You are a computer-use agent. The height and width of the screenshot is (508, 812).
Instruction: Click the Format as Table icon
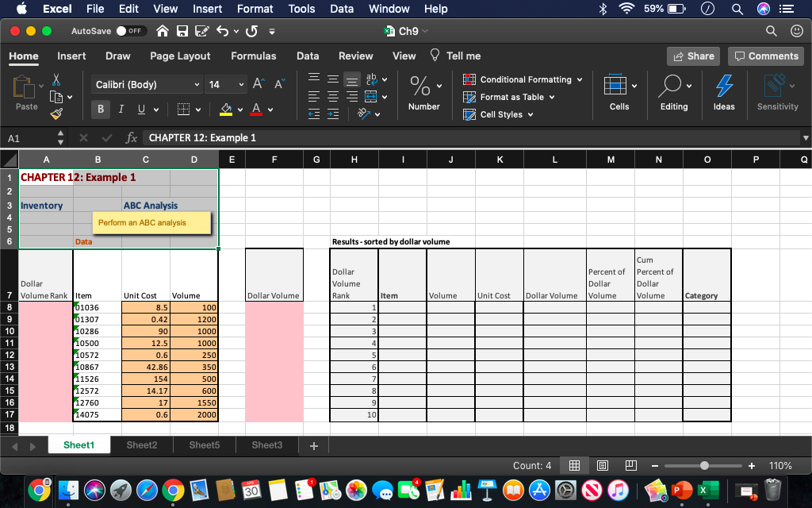(x=469, y=96)
